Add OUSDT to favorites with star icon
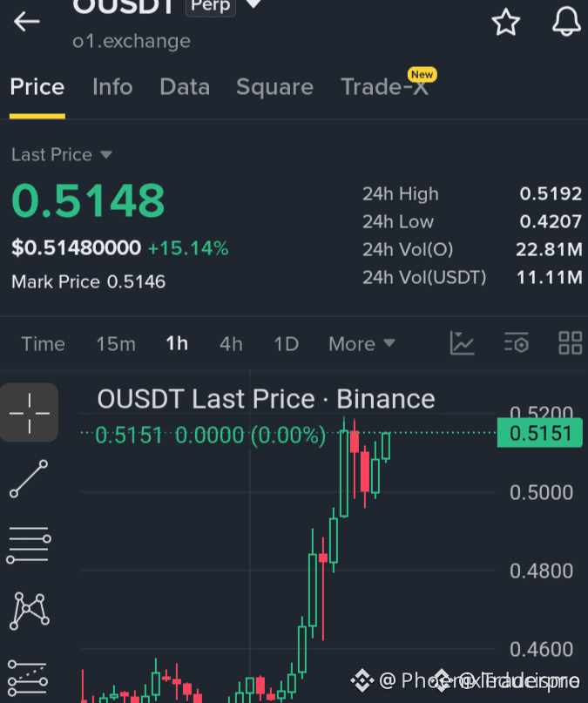Image resolution: width=588 pixels, height=703 pixels. (506, 22)
